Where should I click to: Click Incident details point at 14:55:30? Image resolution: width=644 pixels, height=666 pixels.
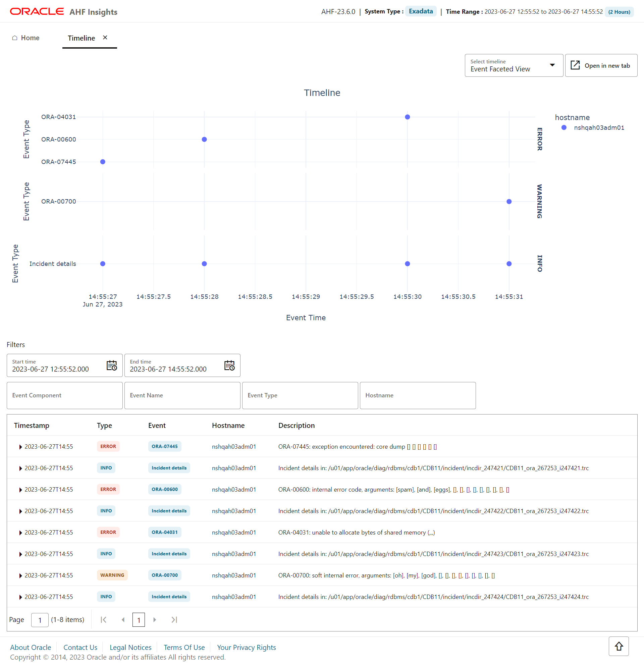[x=408, y=264]
